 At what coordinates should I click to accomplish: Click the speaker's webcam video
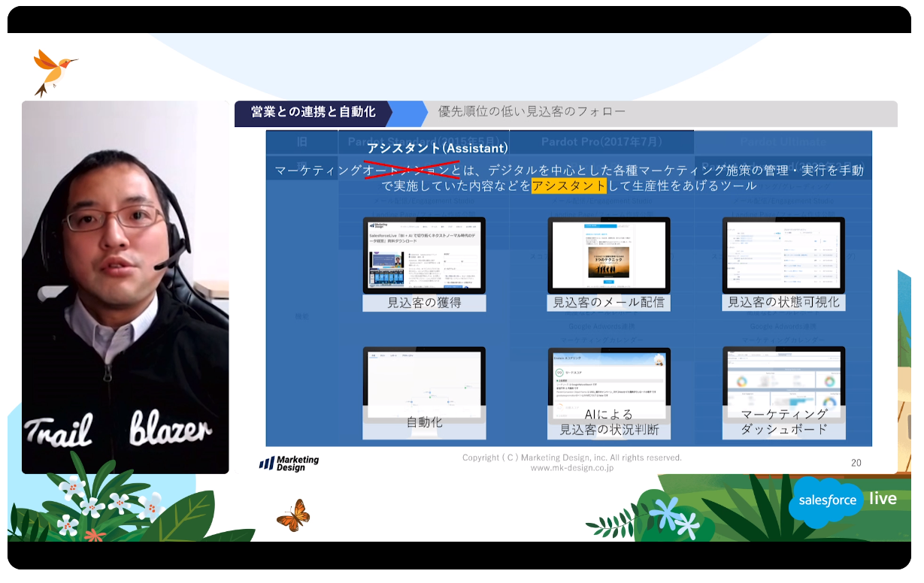(x=125, y=287)
